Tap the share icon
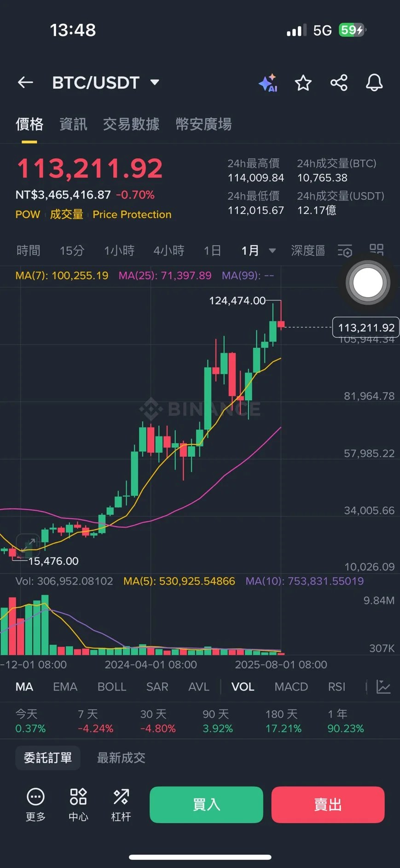The width and height of the screenshot is (400, 868). coord(339,83)
